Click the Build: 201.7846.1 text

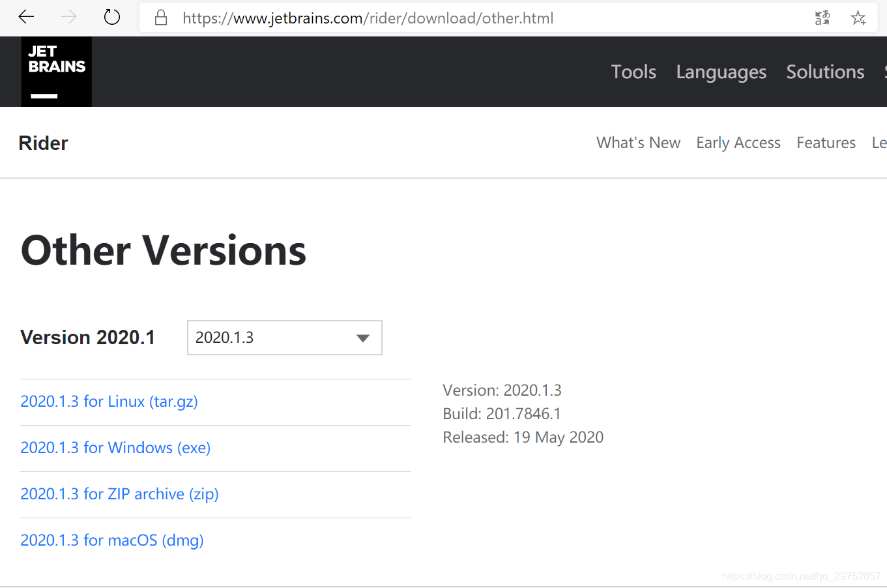click(502, 414)
